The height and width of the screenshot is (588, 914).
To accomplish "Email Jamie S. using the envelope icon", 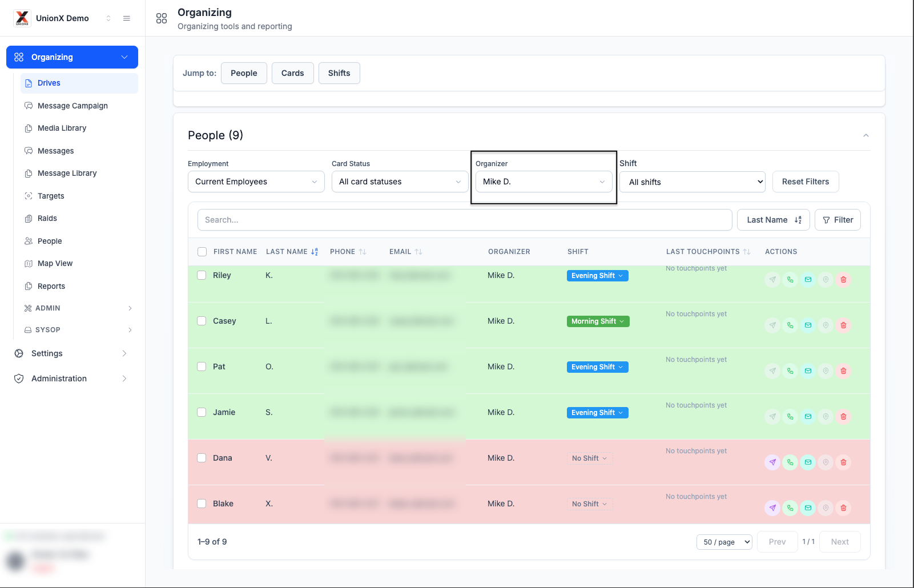I will (808, 417).
